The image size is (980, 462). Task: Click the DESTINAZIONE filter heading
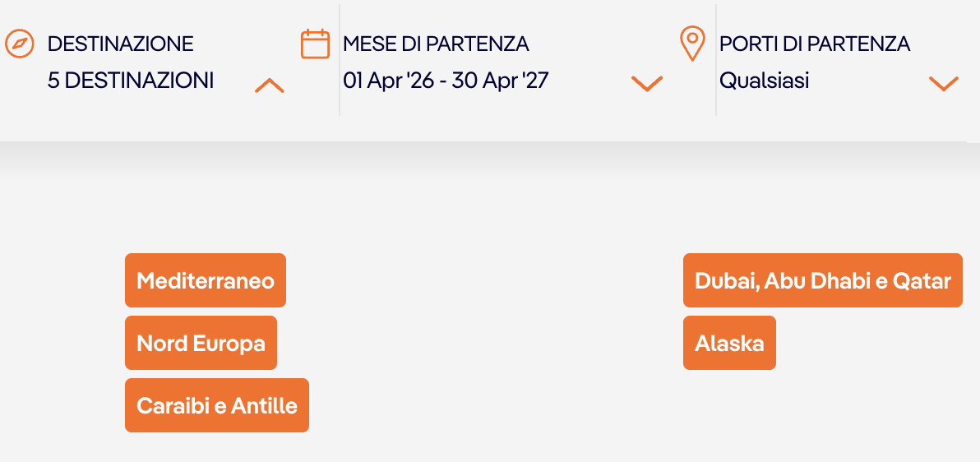[x=121, y=44]
